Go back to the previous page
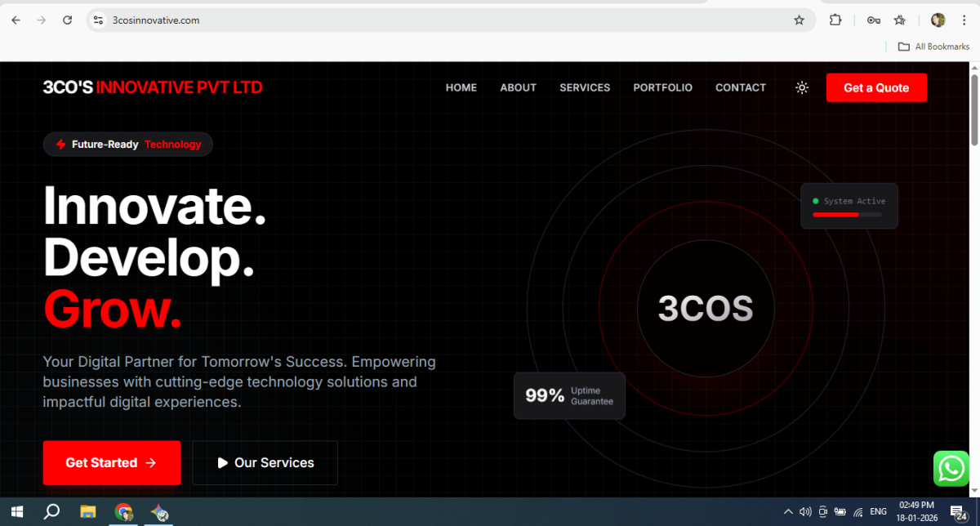This screenshot has width=980, height=526. [x=16, y=20]
